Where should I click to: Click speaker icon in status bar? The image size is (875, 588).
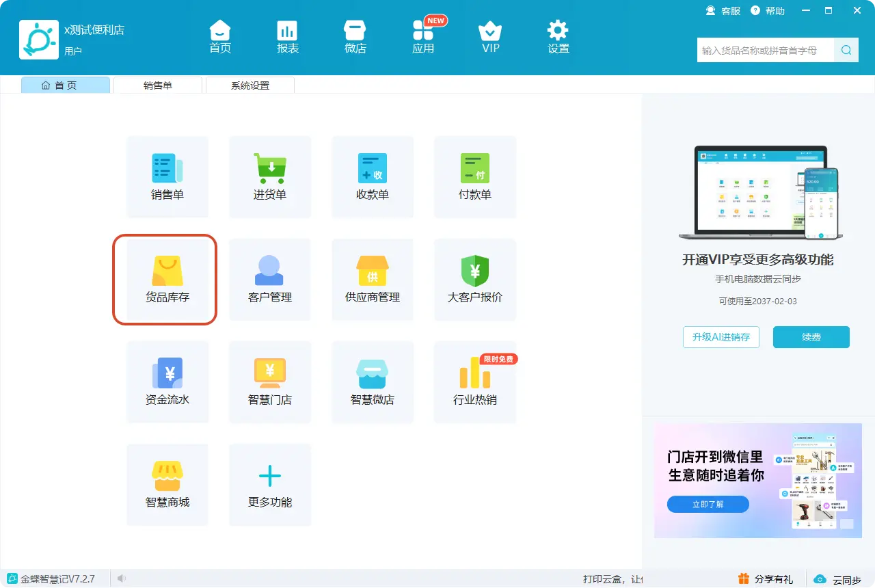tap(122, 578)
